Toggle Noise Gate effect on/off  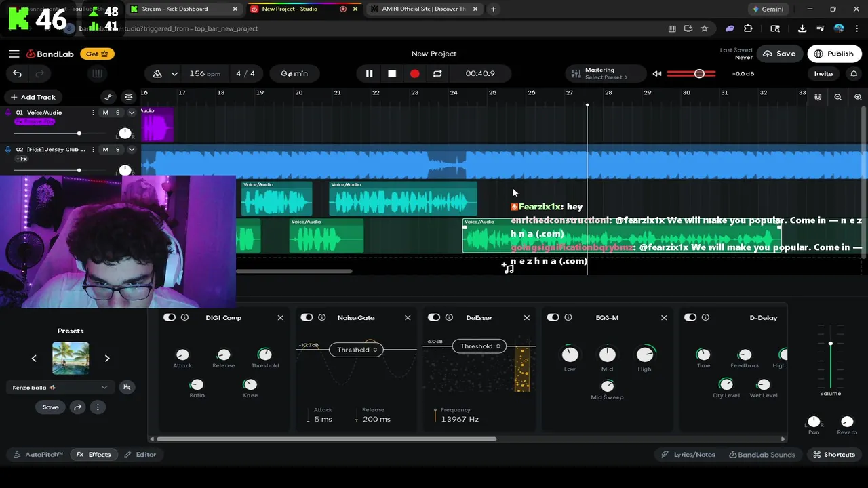[x=307, y=317]
